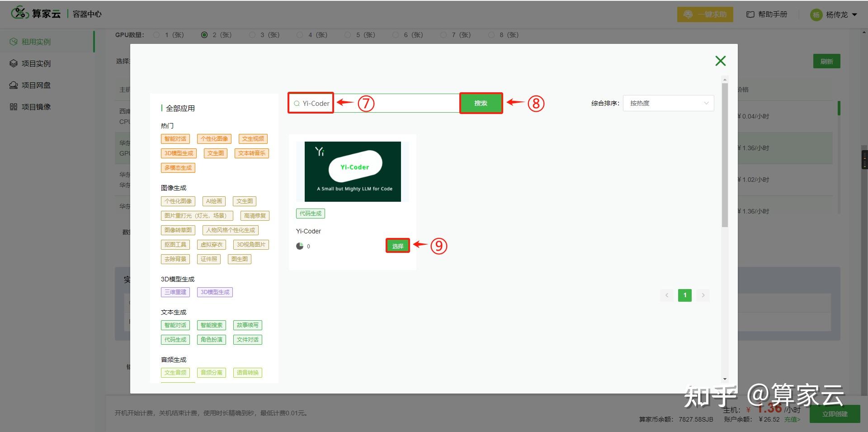
Task: Click the 项目实例 sidebar icon
Action: pos(14,63)
